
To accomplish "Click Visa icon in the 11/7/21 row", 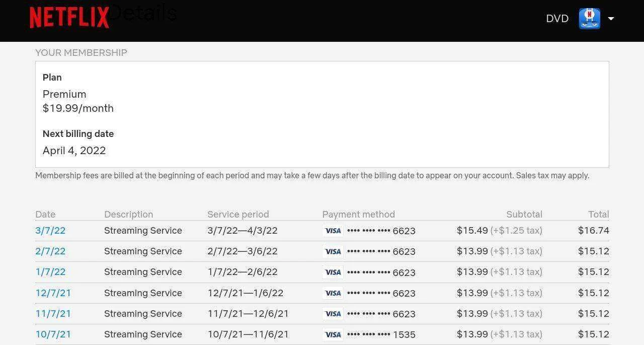I will tap(333, 314).
